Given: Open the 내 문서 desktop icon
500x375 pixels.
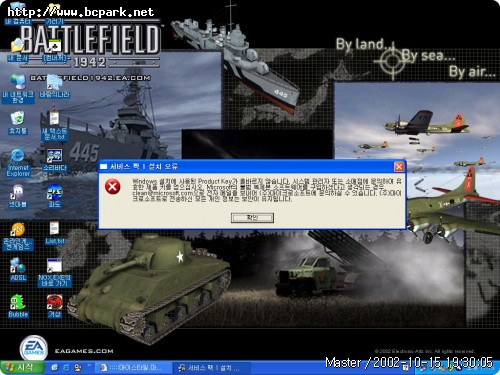Looking at the screenshot, I should (18, 50).
